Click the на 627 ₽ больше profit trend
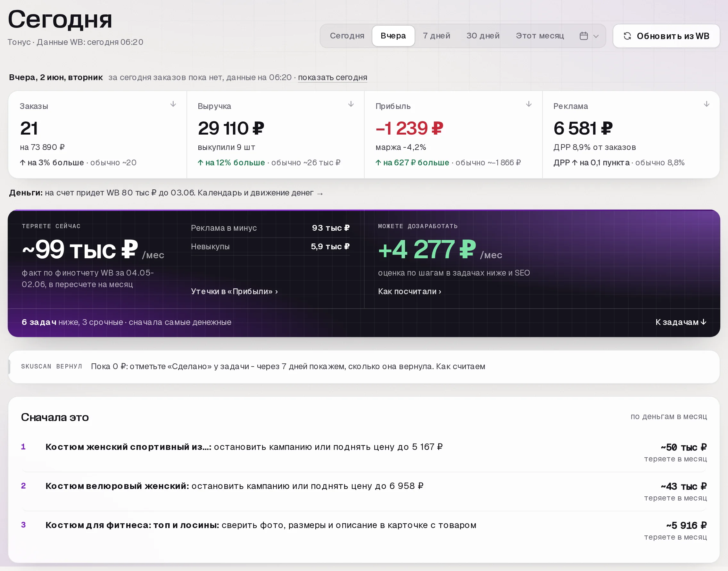Image resolution: width=728 pixels, height=571 pixels. [x=412, y=163]
